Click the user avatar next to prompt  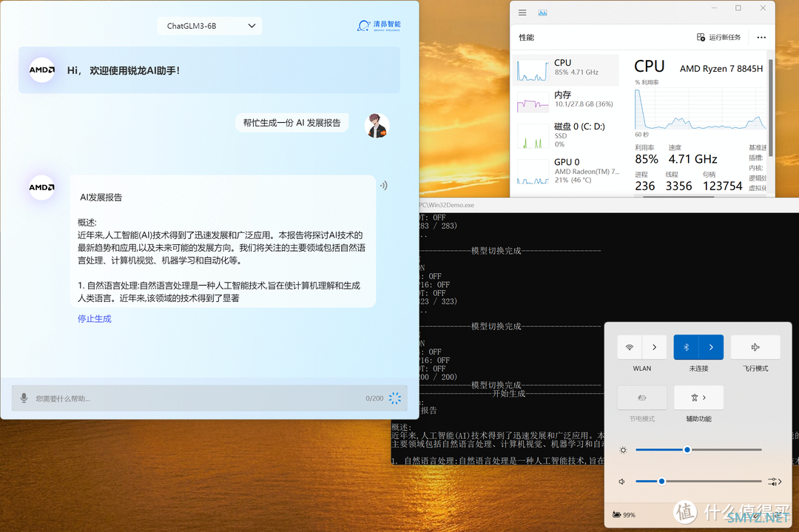377,125
